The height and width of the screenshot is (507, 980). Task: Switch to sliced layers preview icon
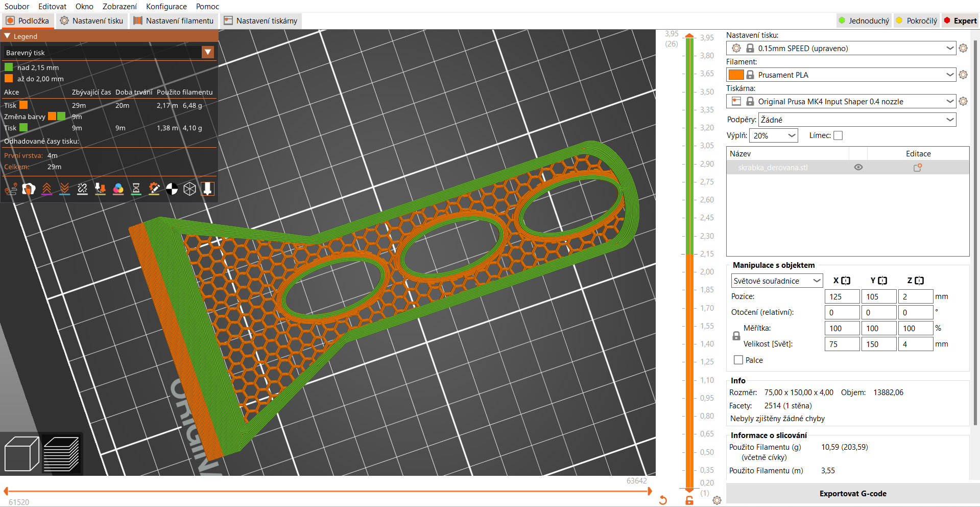point(61,454)
